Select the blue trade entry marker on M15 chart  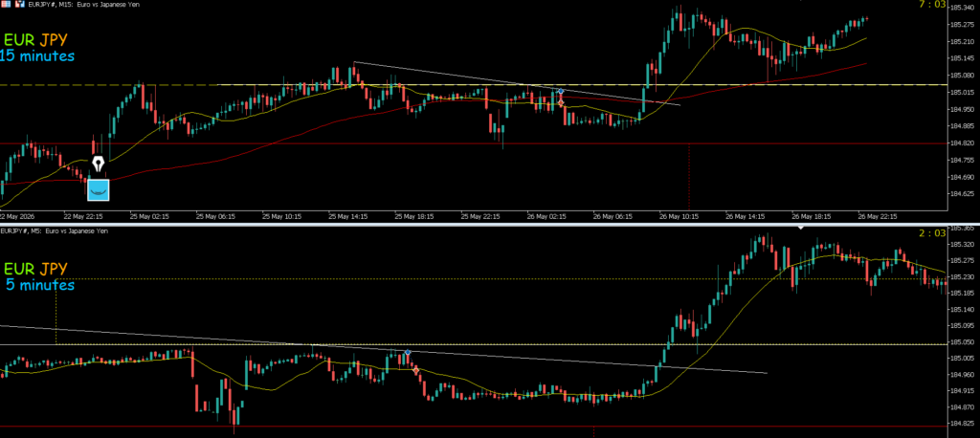pos(561,92)
